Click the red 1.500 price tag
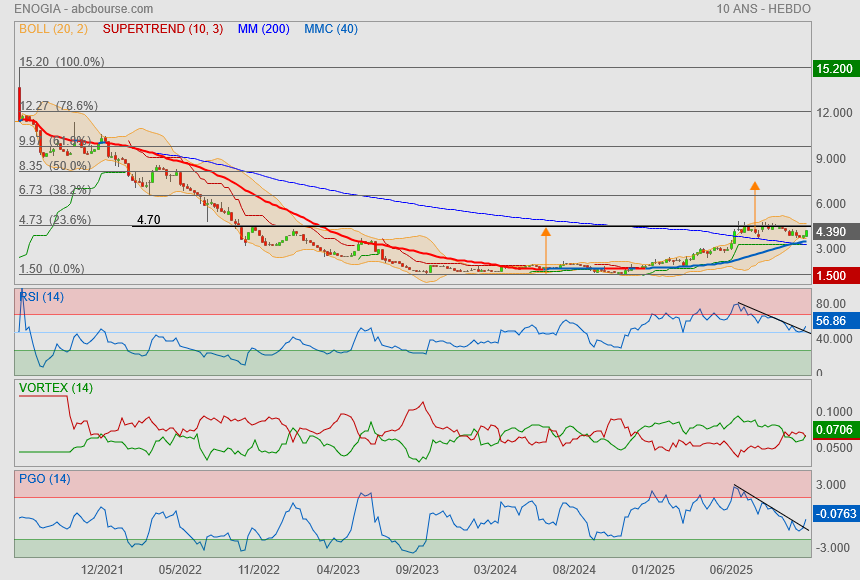Image resolution: width=860 pixels, height=580 pixels. 831,275
